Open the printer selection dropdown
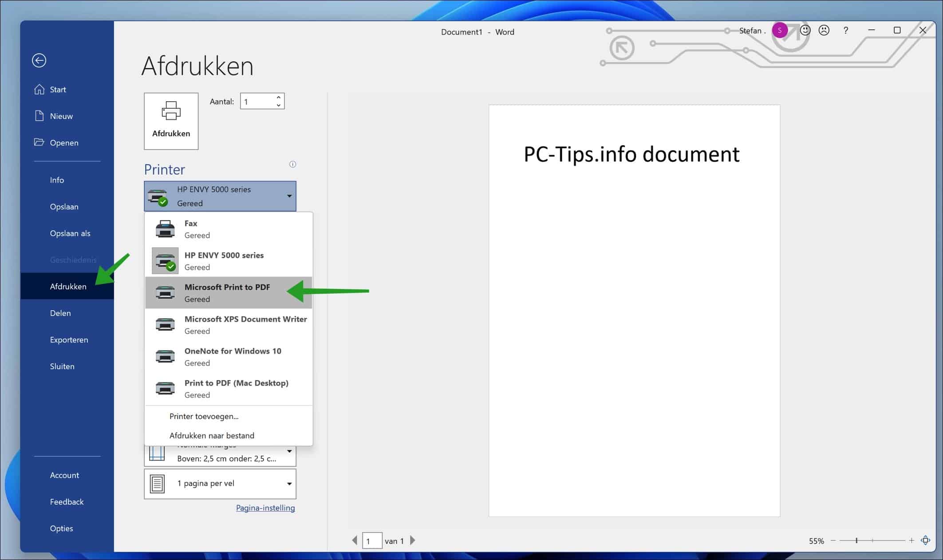Viewport: 943px width, 560px height. pyautogui.click(x=289, y=196)
